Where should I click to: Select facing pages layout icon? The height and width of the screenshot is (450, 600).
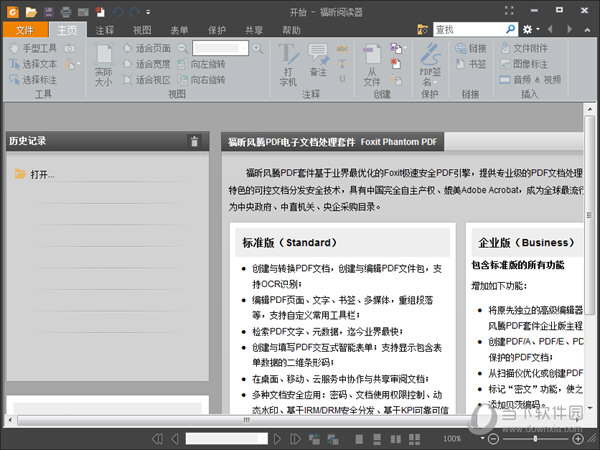coord(396,439)
